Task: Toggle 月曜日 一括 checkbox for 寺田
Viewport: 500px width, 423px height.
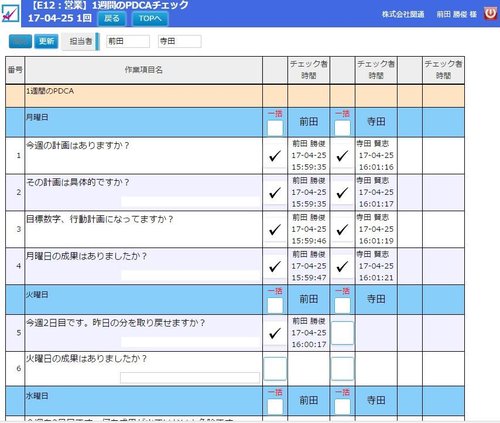Action: point(342,128)
